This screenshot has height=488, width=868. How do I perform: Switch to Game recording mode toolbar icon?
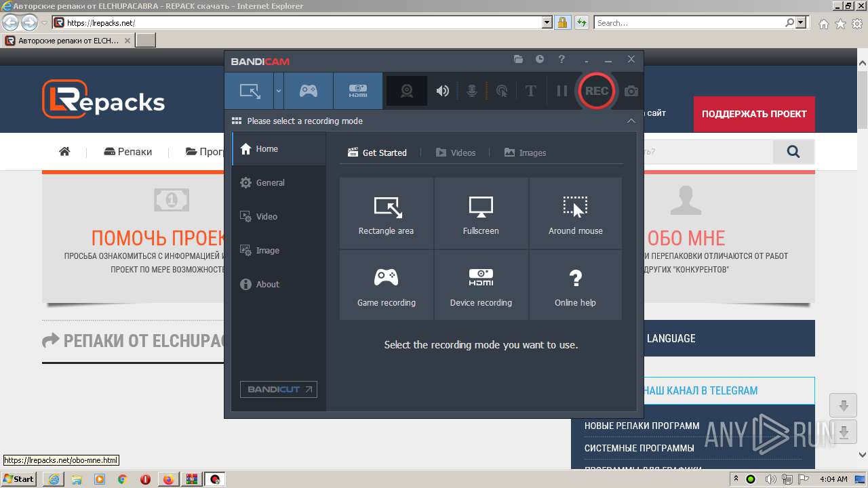point(309,91)
